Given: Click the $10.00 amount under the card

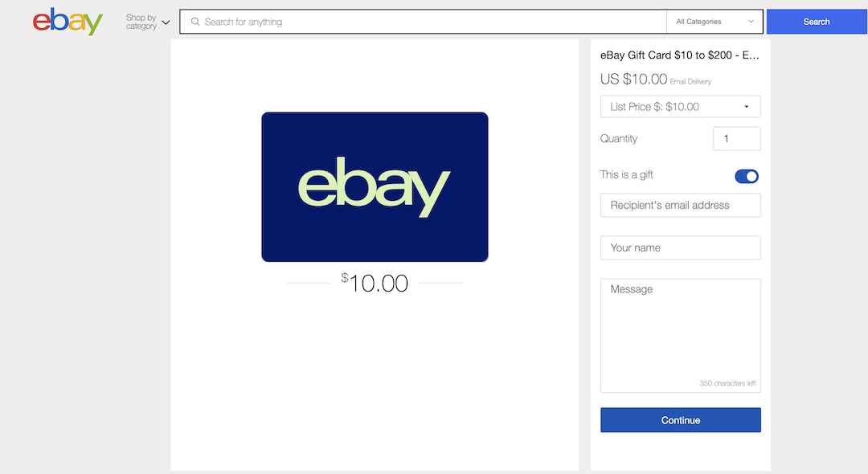Looking at the screenshot, I should [375, 283].
